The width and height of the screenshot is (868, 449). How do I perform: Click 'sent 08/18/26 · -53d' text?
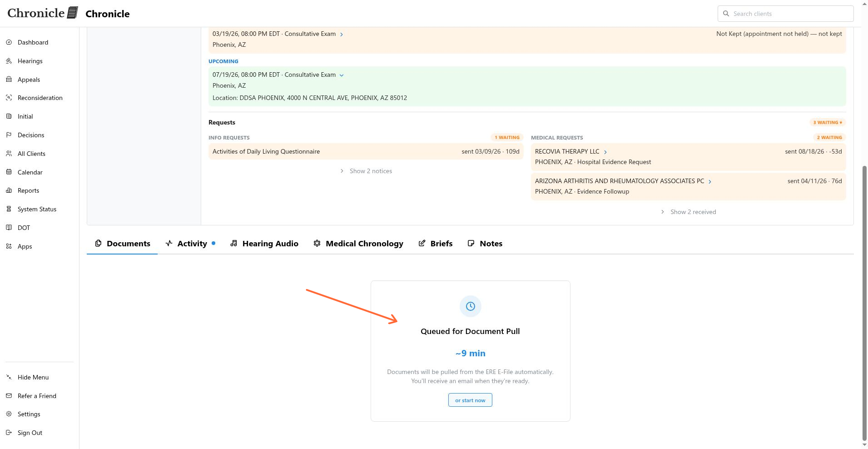tap(813, 151)
